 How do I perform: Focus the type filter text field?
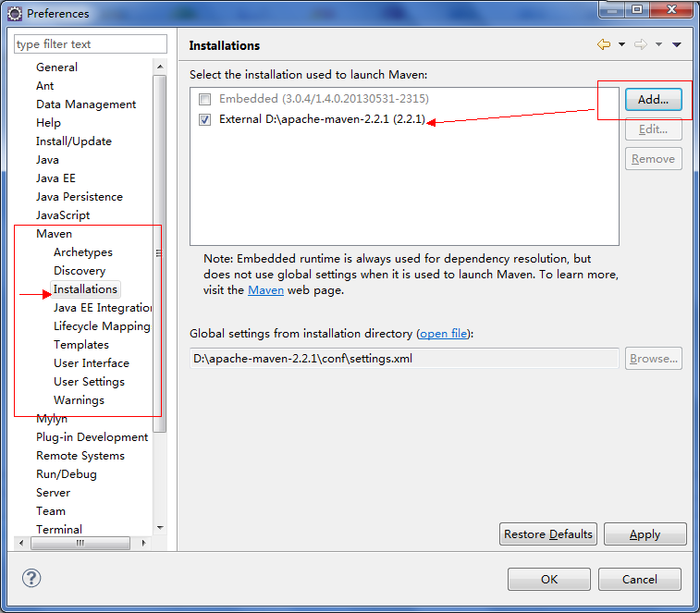point(91,44)
